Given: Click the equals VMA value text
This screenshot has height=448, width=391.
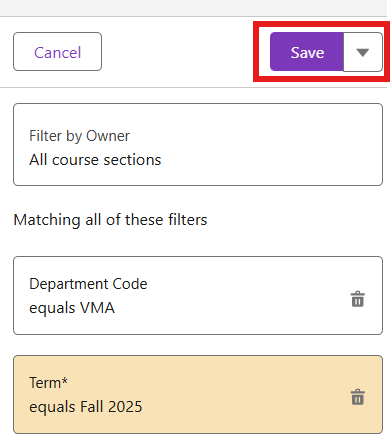Looking at the screenshot, I should tap(72, 308).
